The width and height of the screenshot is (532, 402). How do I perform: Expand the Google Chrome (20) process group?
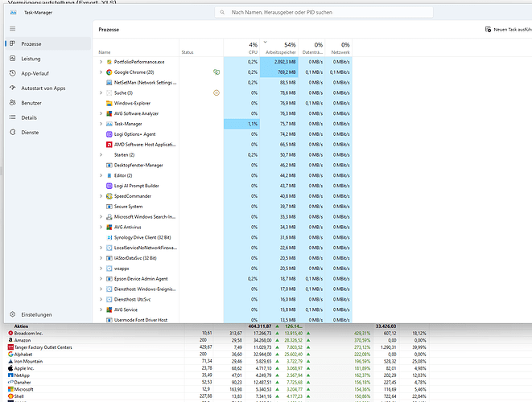(101, 72)
